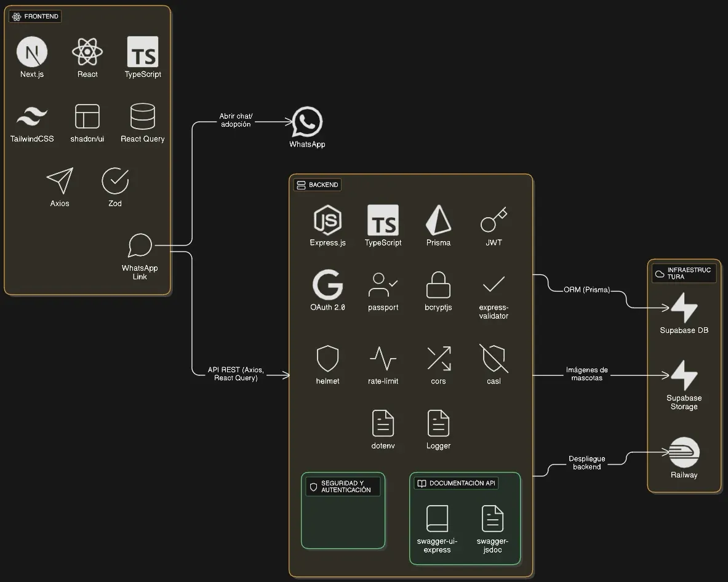The image size is (728, 582).
Task: Select the React atom icon
Action: click(x=87, y=52)
